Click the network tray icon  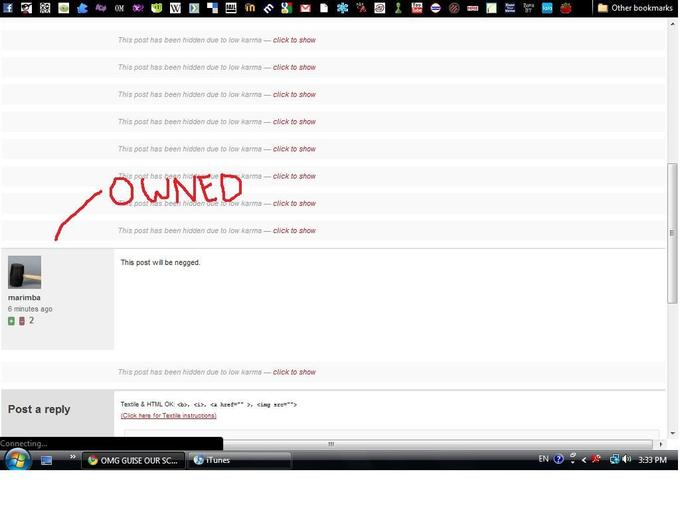pos(614,459)
